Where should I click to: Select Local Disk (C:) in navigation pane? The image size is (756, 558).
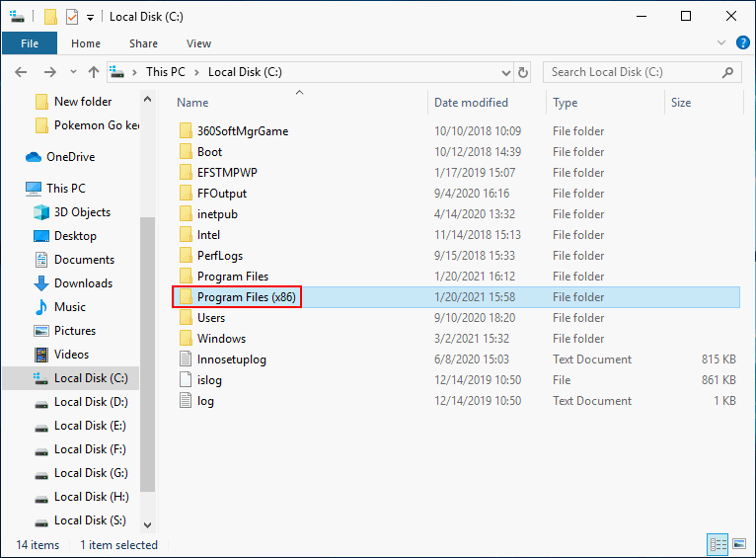click(x=71, y=378)
